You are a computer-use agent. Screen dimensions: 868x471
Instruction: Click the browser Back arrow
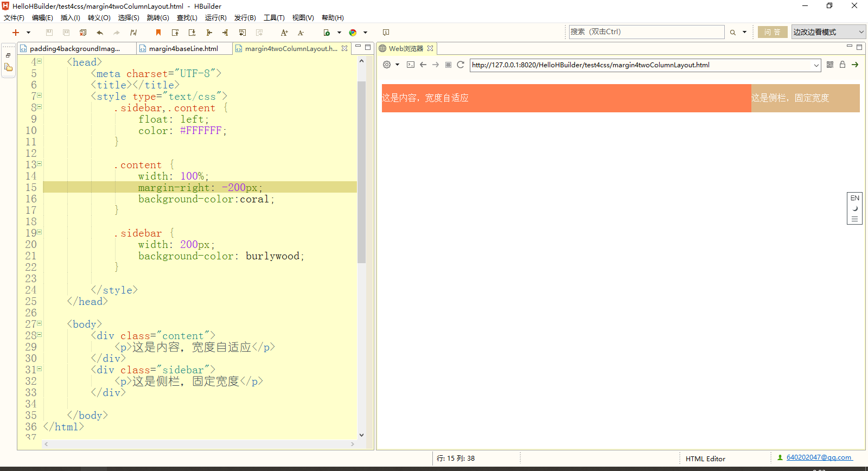(423, 65)
